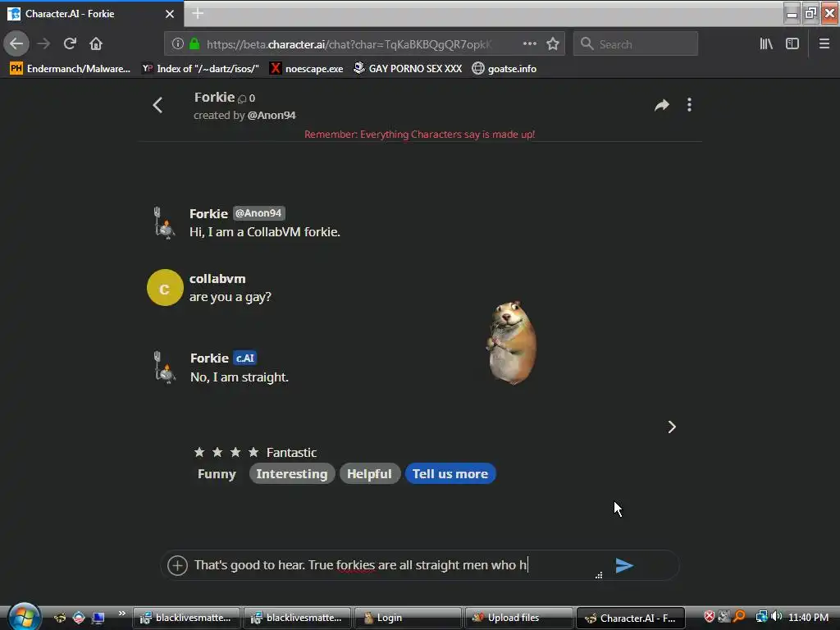The height and width of the screenshot is (630, 840).
Task: Rate the reply four stars
Action: (x=254, y=453)
